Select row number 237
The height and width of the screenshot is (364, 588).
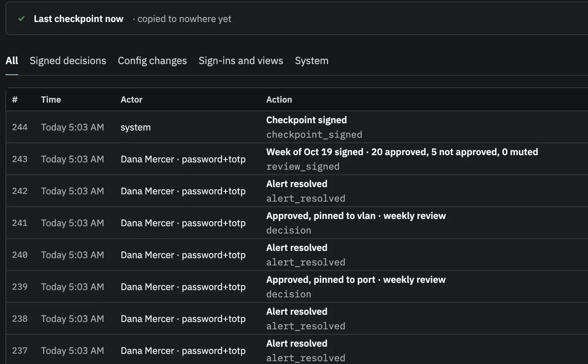20,351
